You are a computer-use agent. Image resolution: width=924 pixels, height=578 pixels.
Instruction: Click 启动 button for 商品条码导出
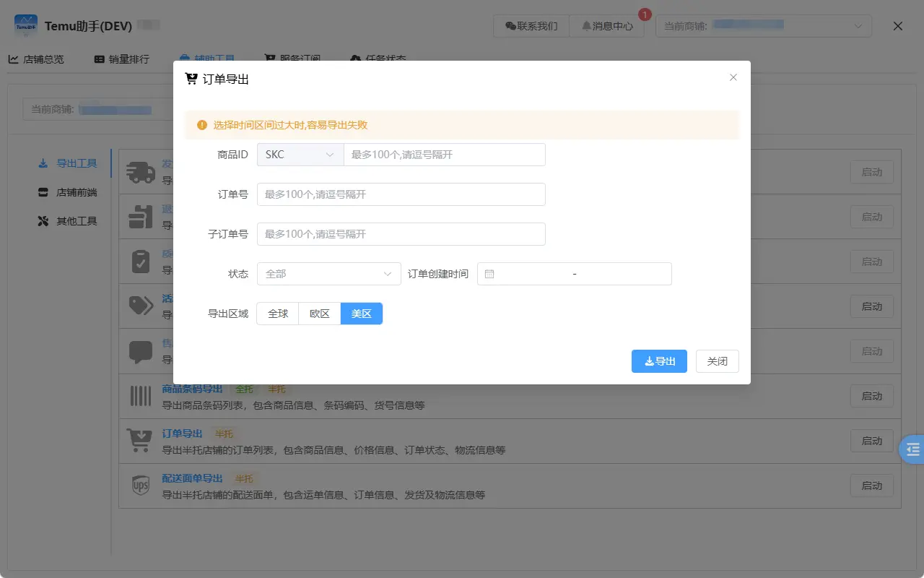(x=872, y=396)
